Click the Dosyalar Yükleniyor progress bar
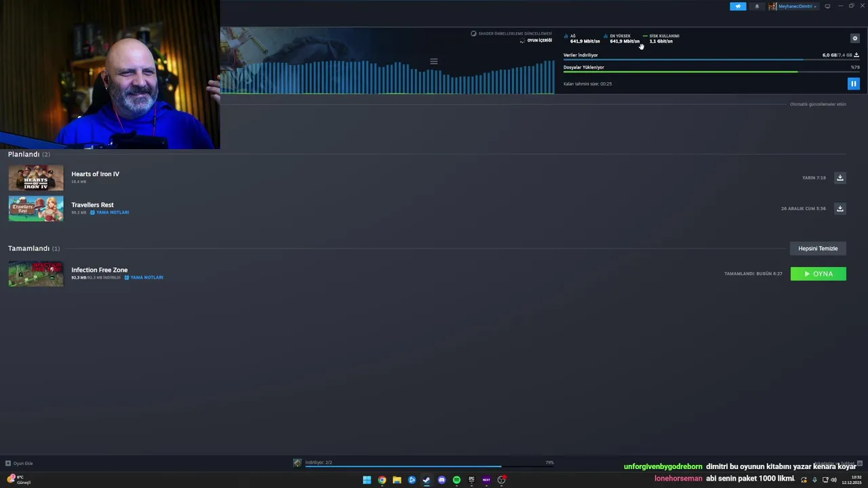This screenshot has height=488, width=868. [711, 72]
